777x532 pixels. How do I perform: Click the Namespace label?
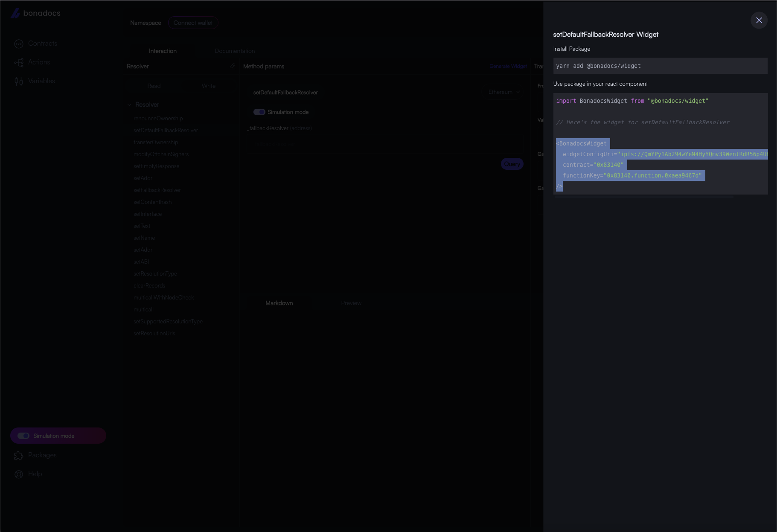click(146, 23)
